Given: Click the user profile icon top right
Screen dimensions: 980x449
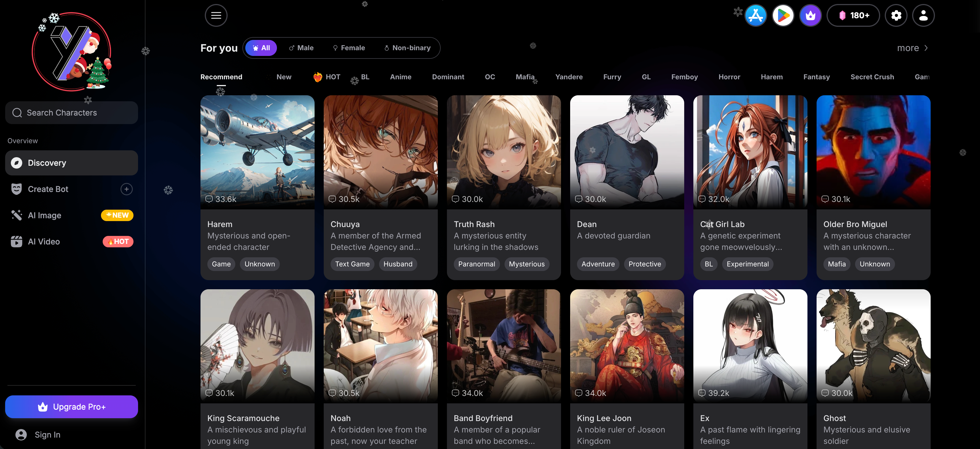Looking at the screenshot, I should pyautogui.click(x=923, y=16).
